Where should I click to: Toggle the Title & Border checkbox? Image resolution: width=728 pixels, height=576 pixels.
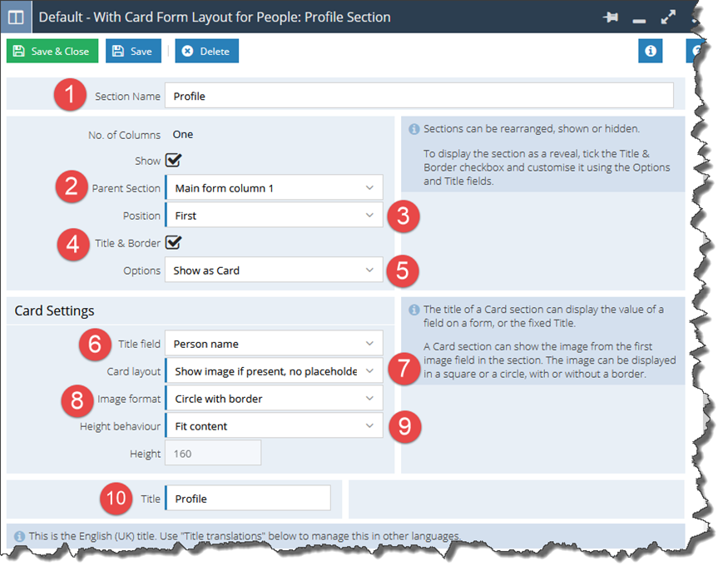(x=174, y=242)
